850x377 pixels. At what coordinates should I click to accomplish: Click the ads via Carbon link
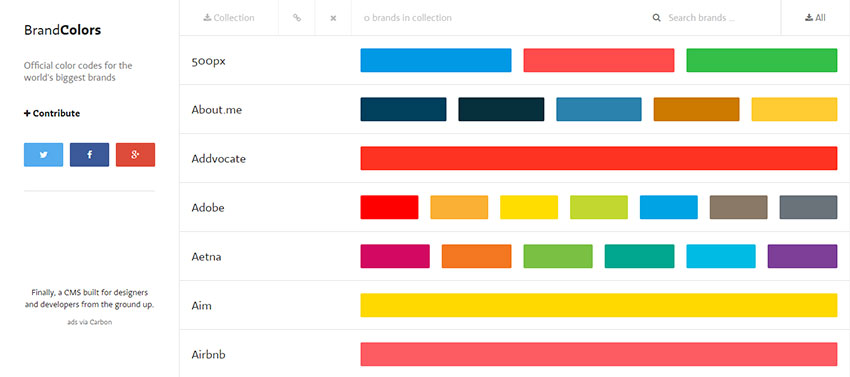coord(89,322)
